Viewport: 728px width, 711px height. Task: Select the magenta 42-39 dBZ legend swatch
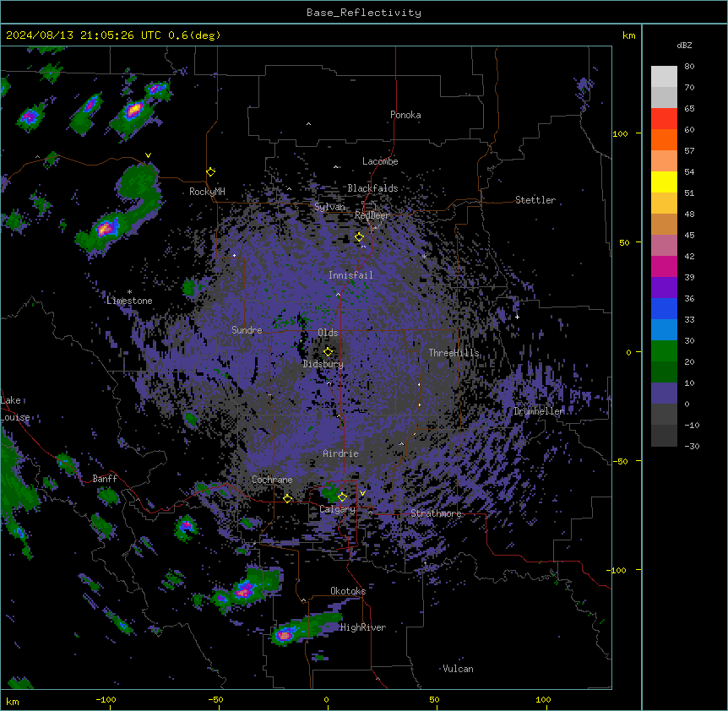pos(664,266)
